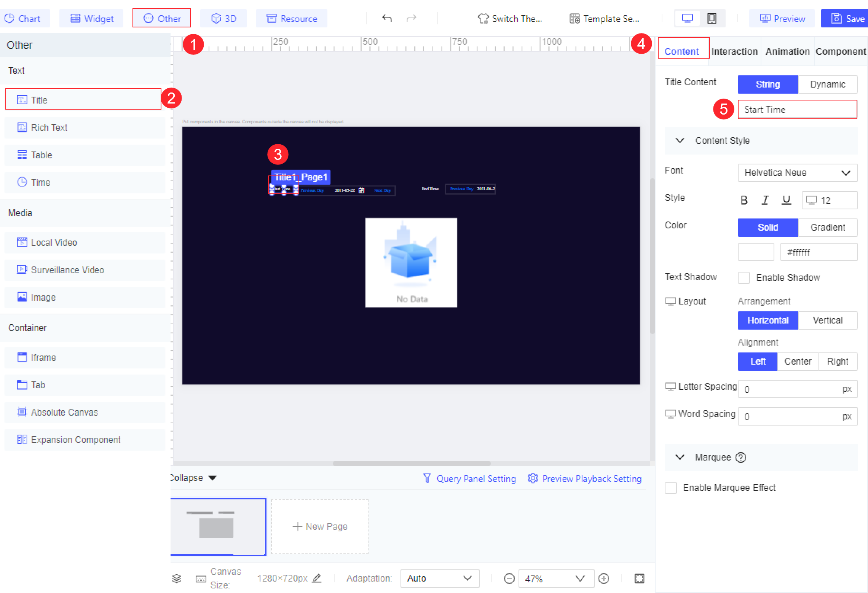The width and height of the screenshot is (868, 593).
Task: Click the solid color swatch
Action: (756, 252)
